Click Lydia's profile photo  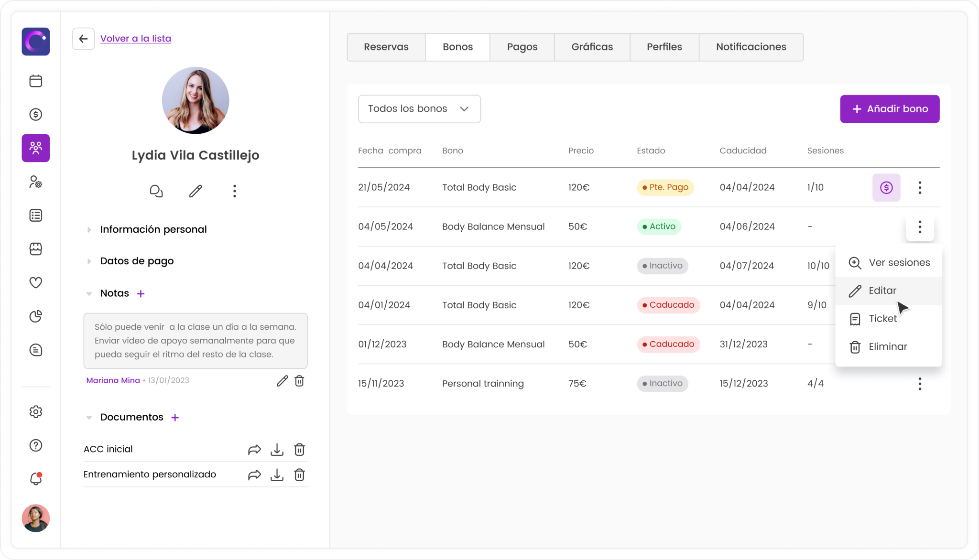(x=196, y=100)
